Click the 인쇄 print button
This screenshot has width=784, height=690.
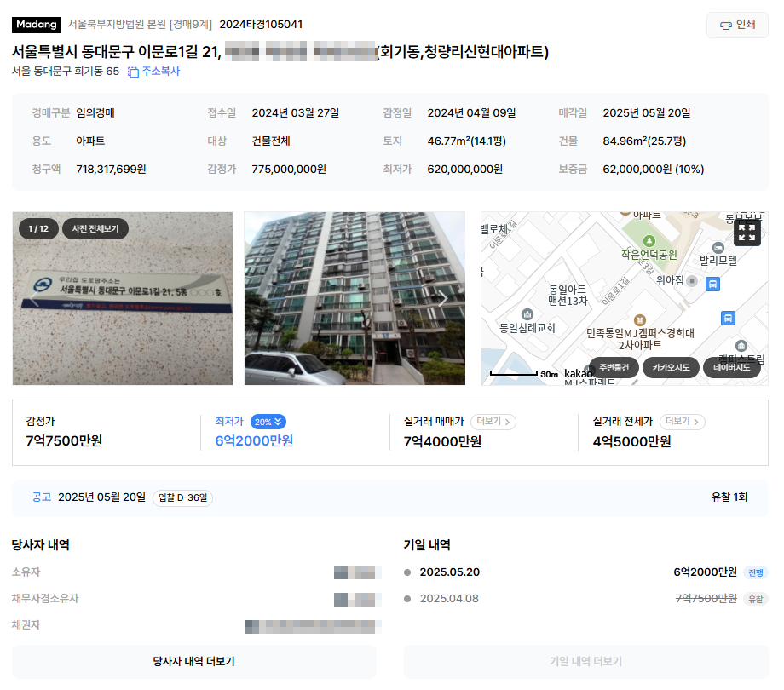pos(737,25)
